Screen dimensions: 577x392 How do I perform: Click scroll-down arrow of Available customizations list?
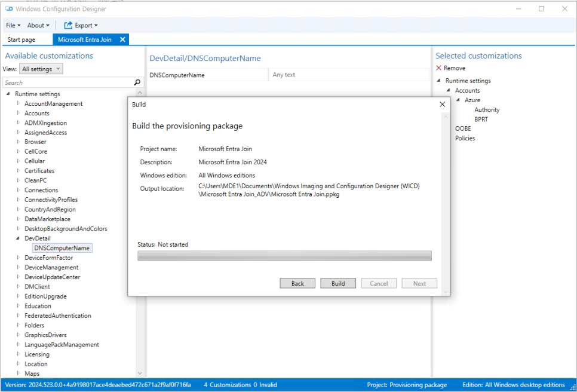pyautogui.click(x=140, y=373)
